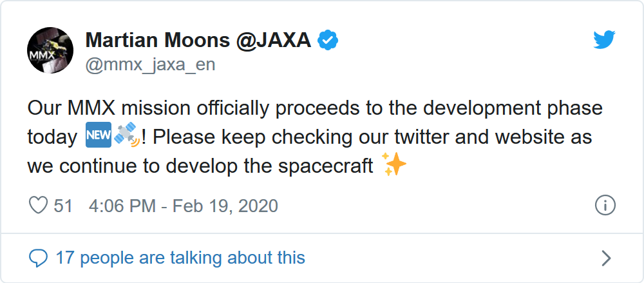Open '17 people are talking about this'
Viewport: 644px width, 283px height.
(x=180, y=259)
